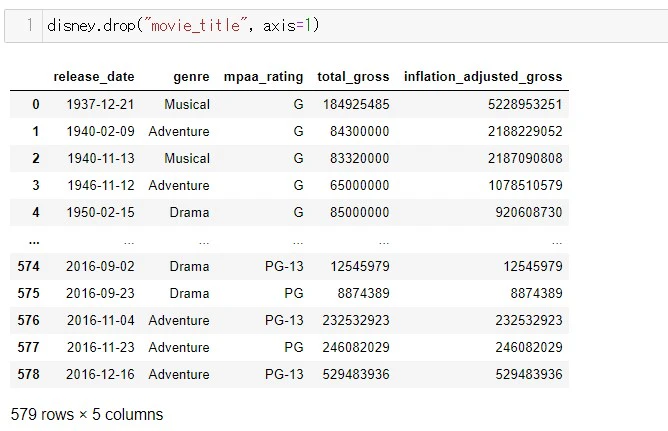Image resolution: width=668 pixels, height=431 pixels.
Task: Click row index 574
Action: point(29,266)
